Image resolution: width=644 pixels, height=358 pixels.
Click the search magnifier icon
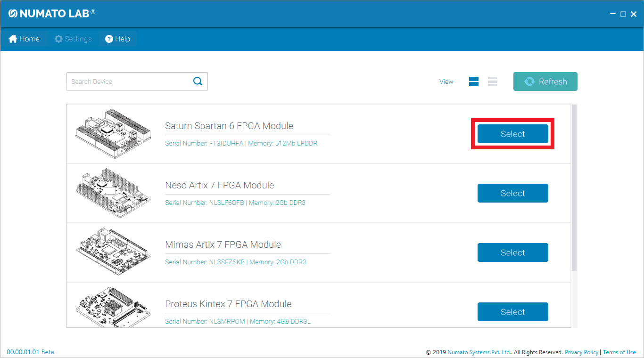click(x=198, y=81)
